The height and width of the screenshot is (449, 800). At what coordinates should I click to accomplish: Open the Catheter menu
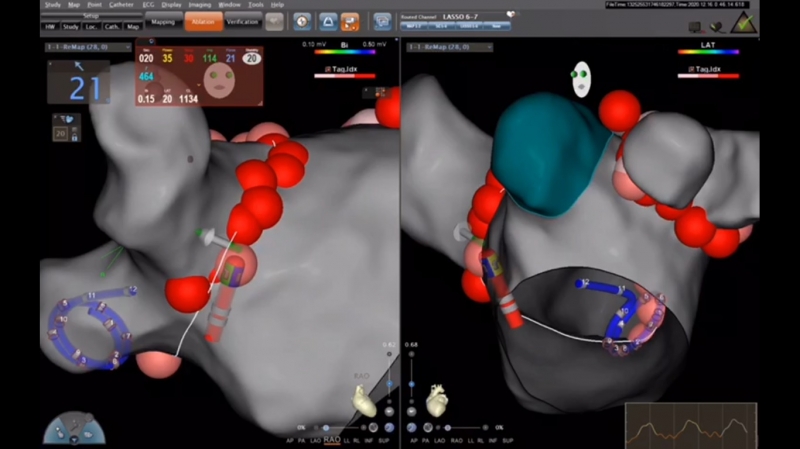click(x=123, y=5)
